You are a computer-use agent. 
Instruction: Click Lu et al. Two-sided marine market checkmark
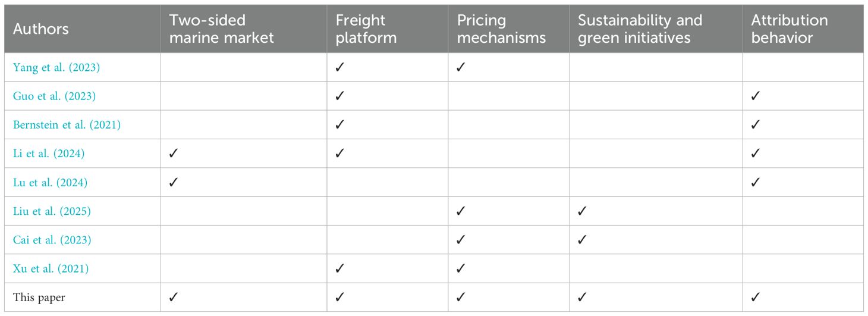[x=174, y=183]
